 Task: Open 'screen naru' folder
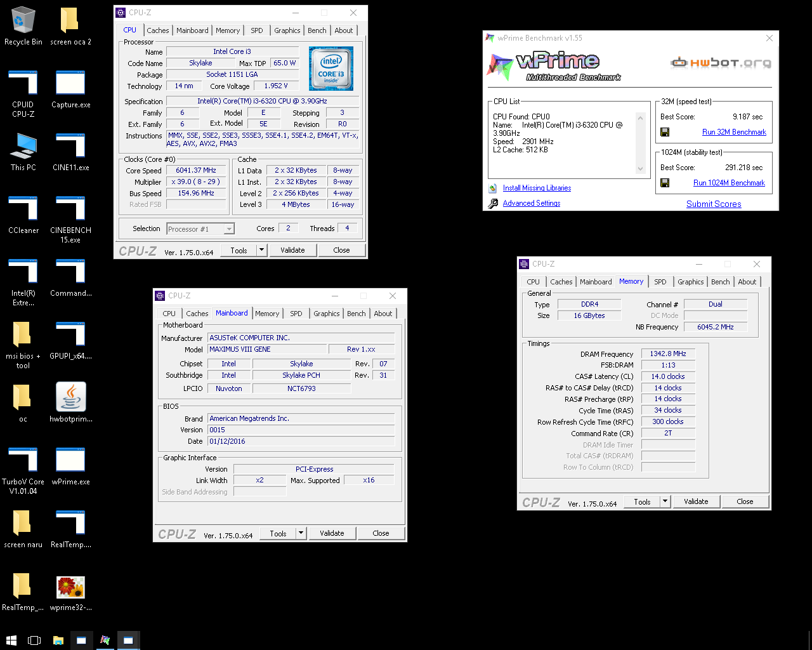(x=23, y=529)
